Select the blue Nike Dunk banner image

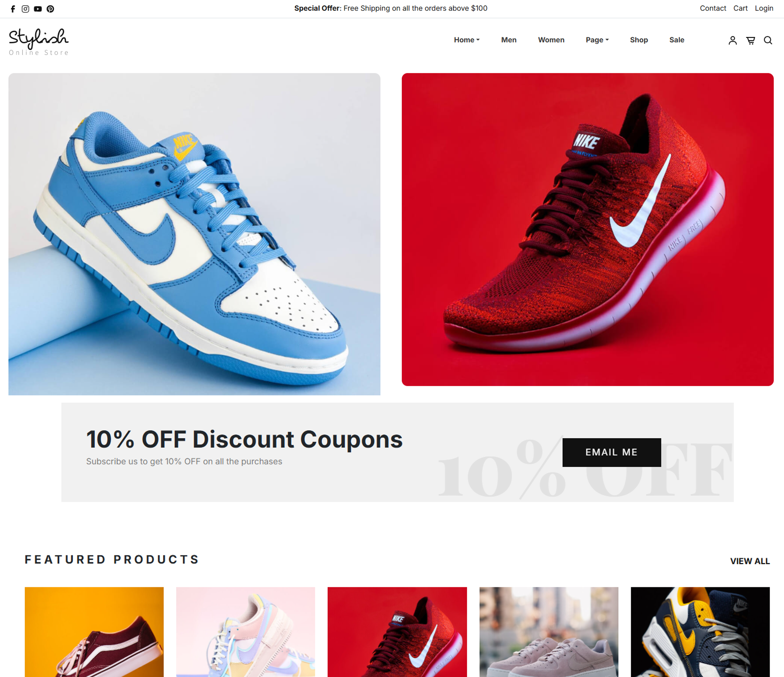click(x=194, y=234)
